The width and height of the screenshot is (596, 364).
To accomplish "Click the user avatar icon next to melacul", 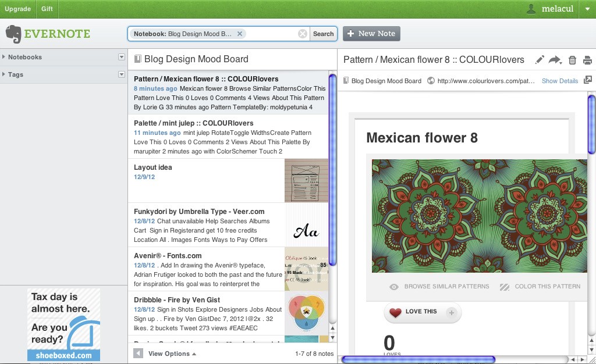I will tap(531, 9).
